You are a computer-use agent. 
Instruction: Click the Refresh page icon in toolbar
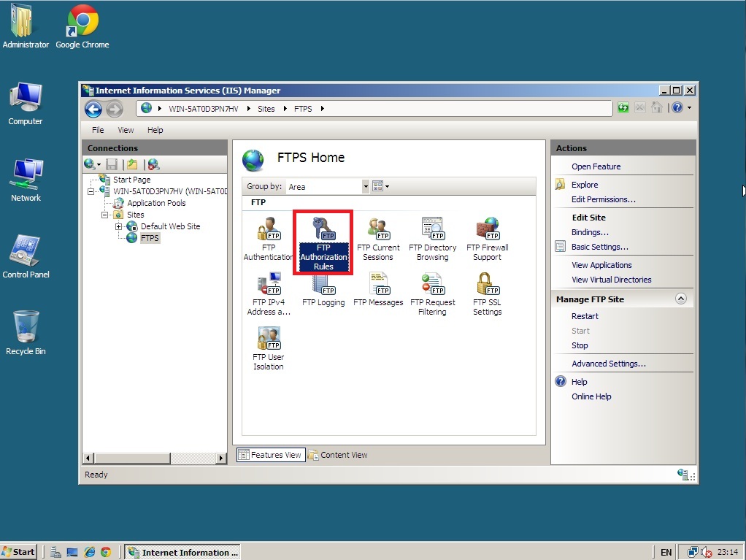point(623,108)
